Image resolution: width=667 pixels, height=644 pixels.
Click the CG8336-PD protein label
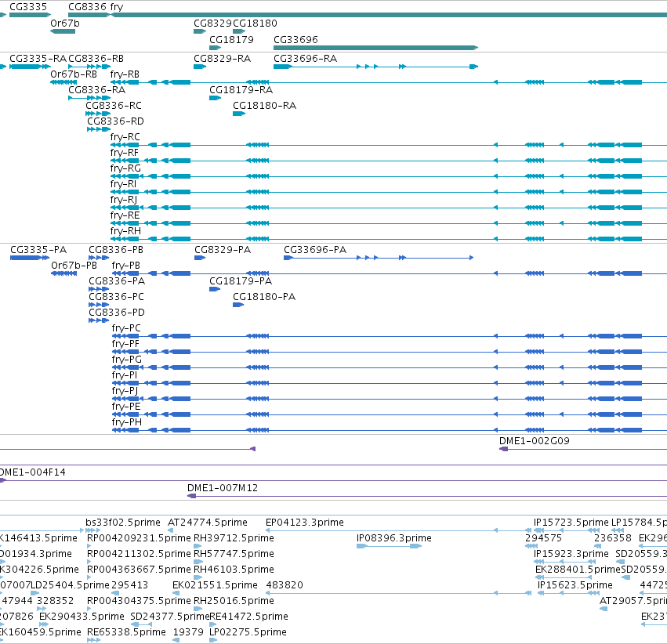(117, 313)
